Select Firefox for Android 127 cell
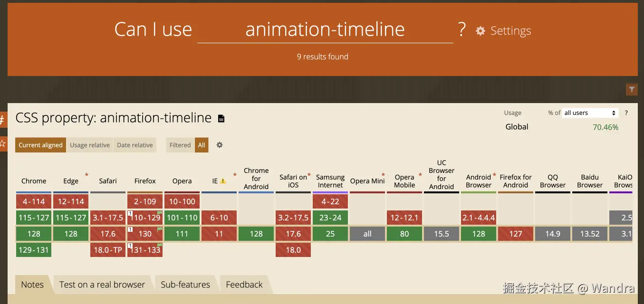The width and height of the screenshot is (644, 304). (x=516, y=234)
